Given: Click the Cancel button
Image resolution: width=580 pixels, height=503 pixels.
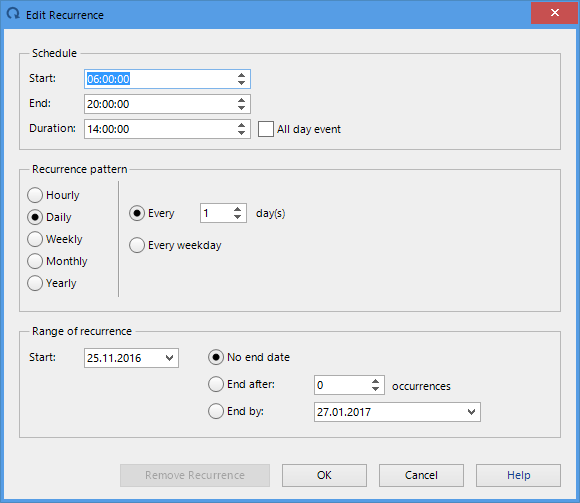Looking at the screenshot, I should click(421, 475).
